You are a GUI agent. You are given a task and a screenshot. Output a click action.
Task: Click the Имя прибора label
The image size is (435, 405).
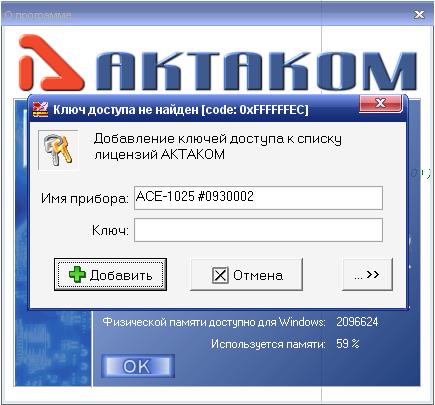85,199
